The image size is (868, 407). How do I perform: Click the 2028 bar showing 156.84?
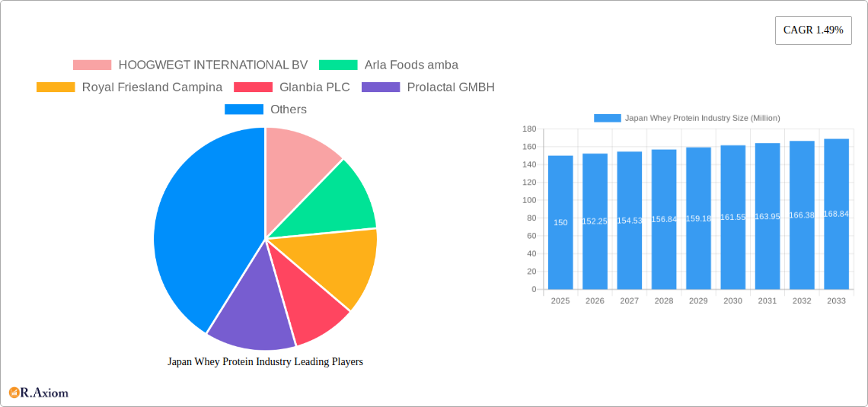tap(664, 219)
